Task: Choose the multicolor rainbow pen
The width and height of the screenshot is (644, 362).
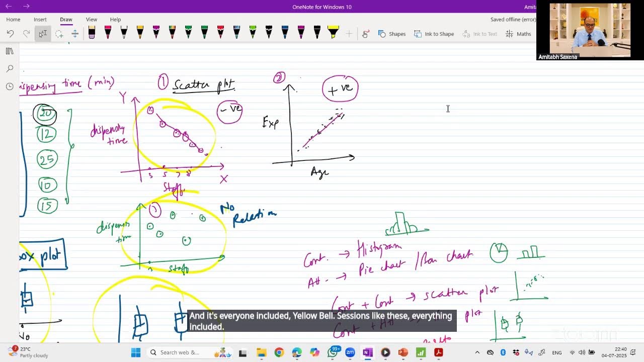Action: 172,33
